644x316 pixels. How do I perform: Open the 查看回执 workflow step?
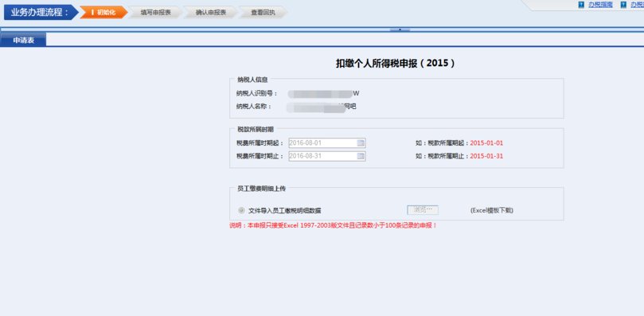click(263, 12)
